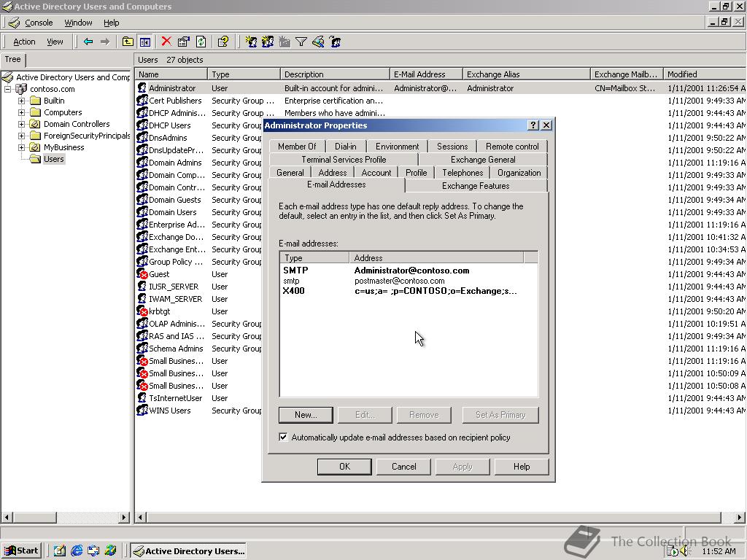Click the disabled Guest account icon

pos(142,274)
